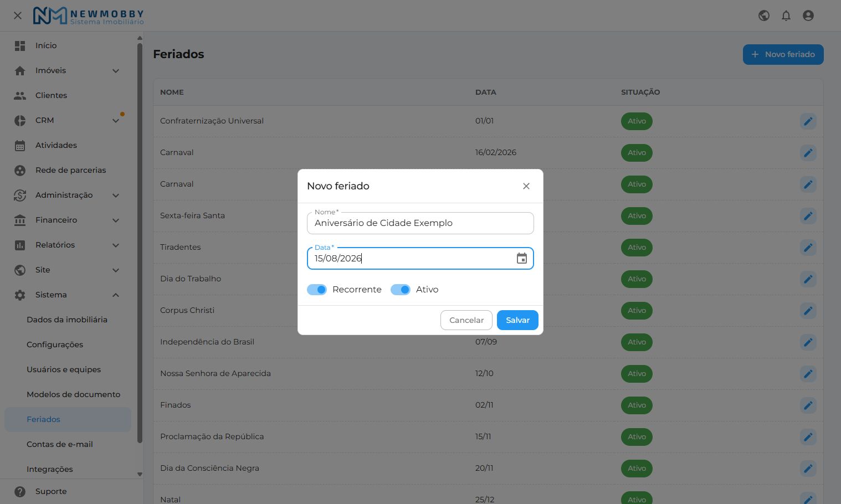Edit the Dia da Consciência Negra holiday
Viewport: 841px width, 504px height.
[x=808, y=469]
